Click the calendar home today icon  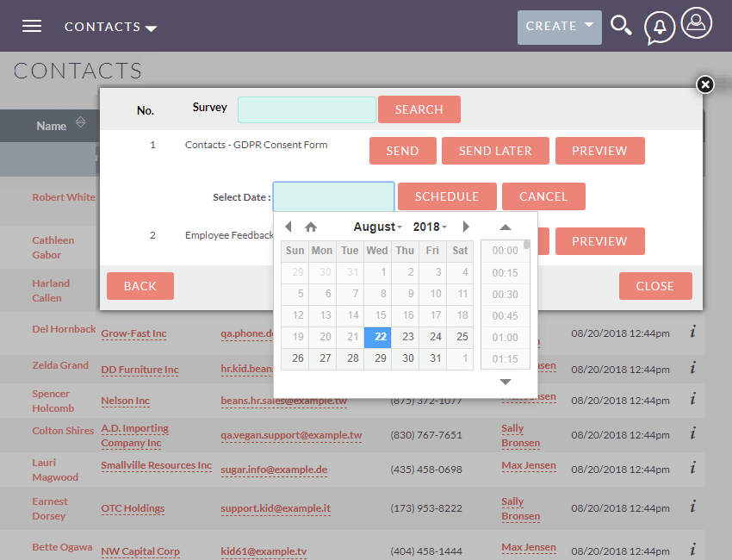tap(311, 227)
